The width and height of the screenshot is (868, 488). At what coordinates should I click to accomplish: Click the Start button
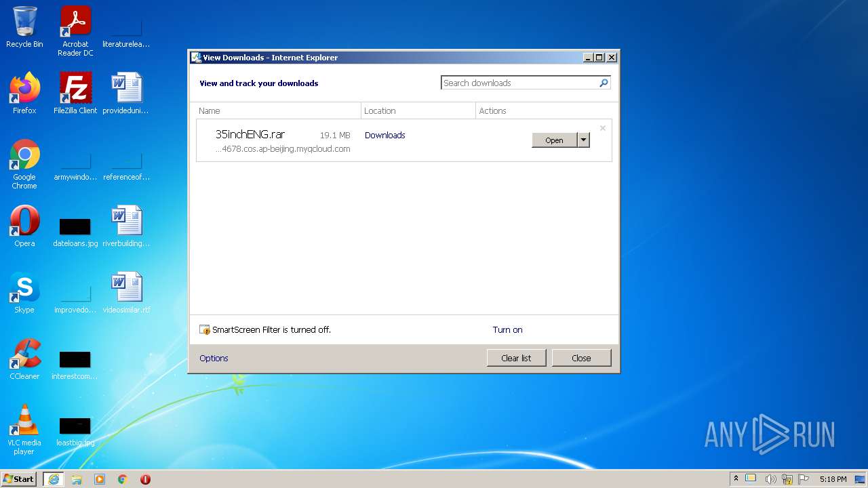click(x=18, y=479)
